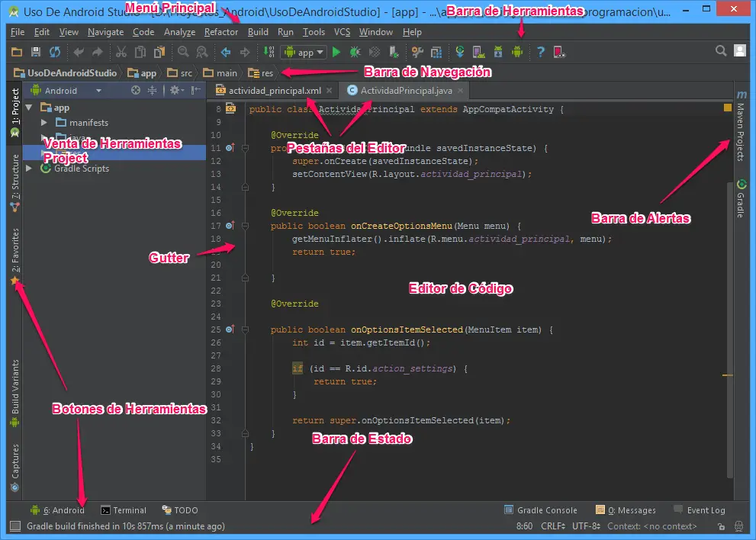
Task: Toggle the Favorites tool window button
Action: pos(15,256)
